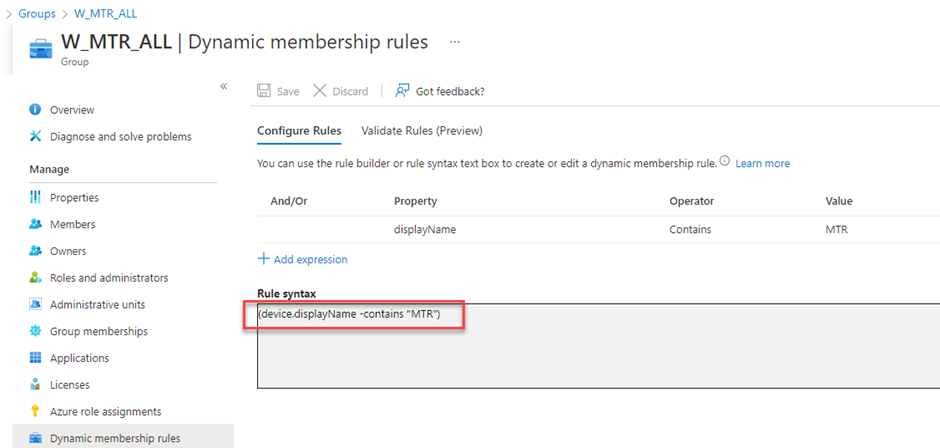The width and height of the screenshot is (940, 448).
Task: Click the Operator column header
Action: coord(691,201)
